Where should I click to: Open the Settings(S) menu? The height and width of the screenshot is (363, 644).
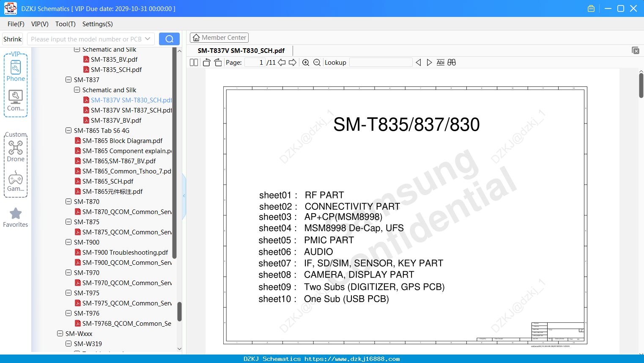pyautogui.click(x=97, y=24)
